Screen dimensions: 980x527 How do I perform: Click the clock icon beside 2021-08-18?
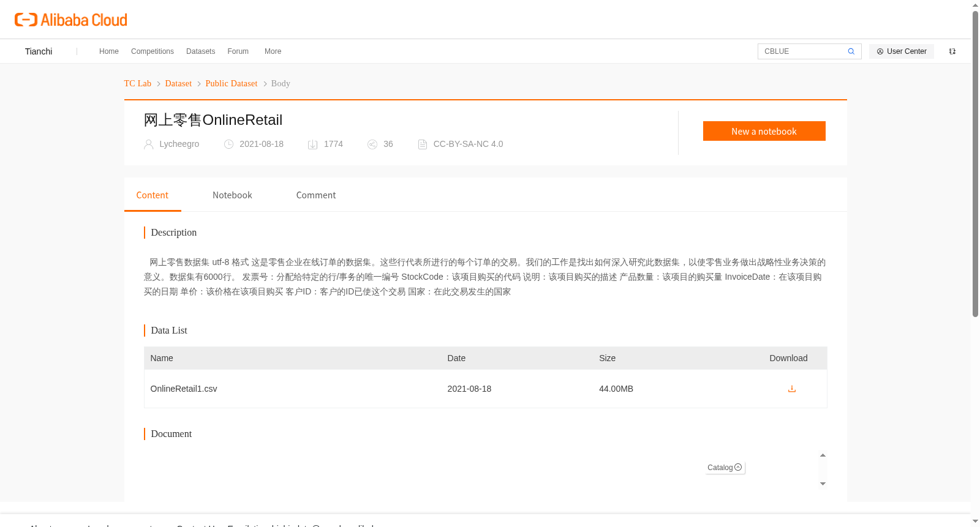click(229, 144)
